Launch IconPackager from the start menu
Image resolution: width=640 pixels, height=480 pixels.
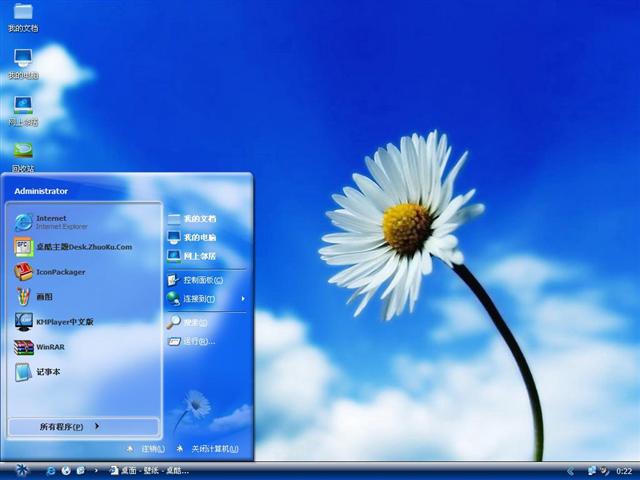tap(60, 272)
